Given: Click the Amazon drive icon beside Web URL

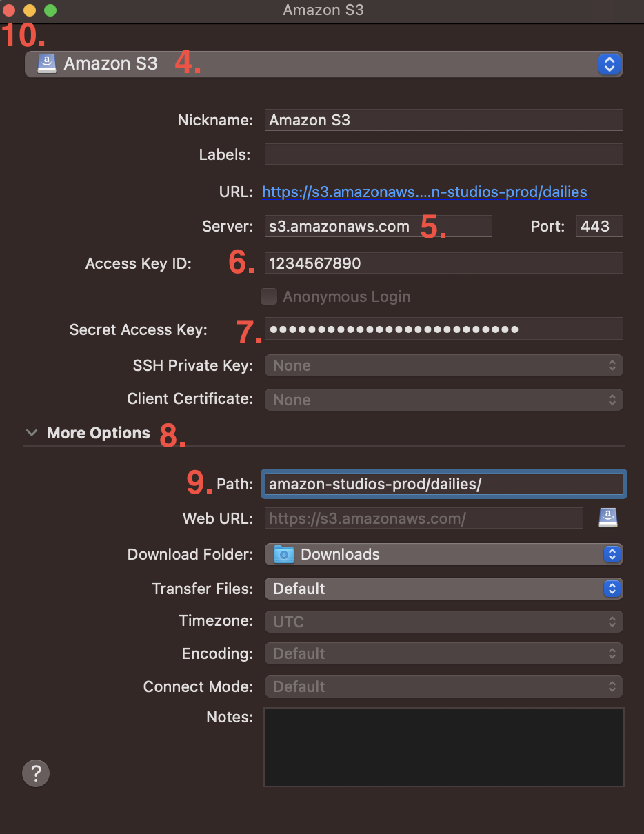Looking at the screenshot, I should [x=607, y=518].
